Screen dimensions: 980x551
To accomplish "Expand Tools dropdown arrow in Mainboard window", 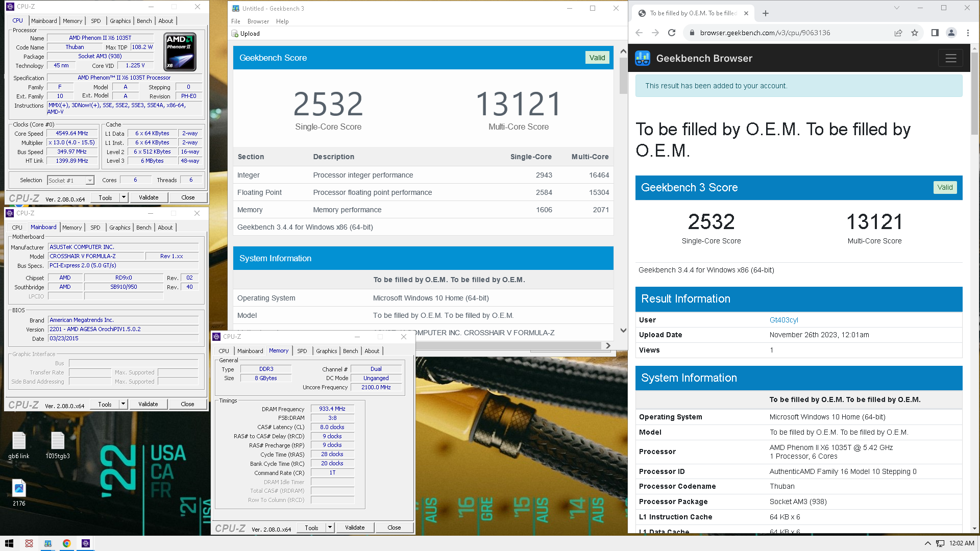I will [x=122, y=404].
